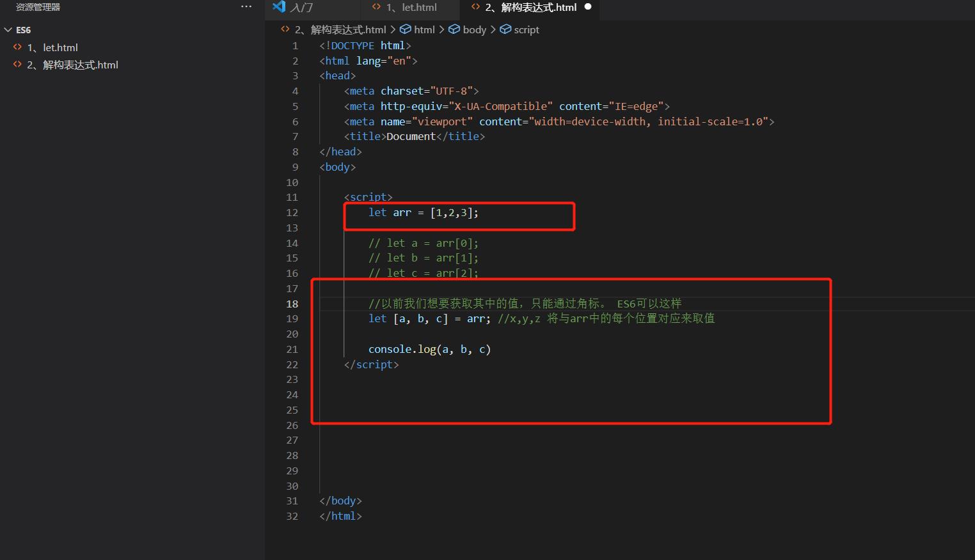Screen dimensions: 975x560
Task: Click the meta name="viewport" line
Action: tap(559, 121)
